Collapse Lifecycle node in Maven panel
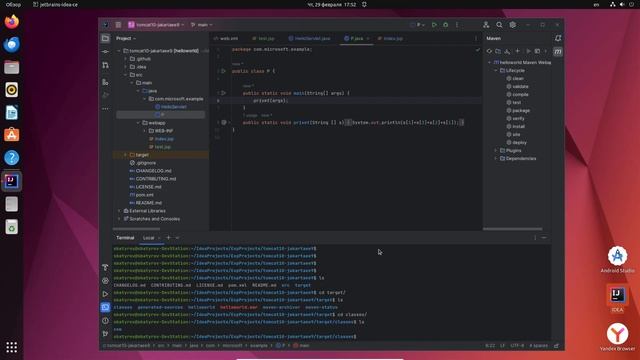Viewport: 640px width, 360px height. (496, 70)
